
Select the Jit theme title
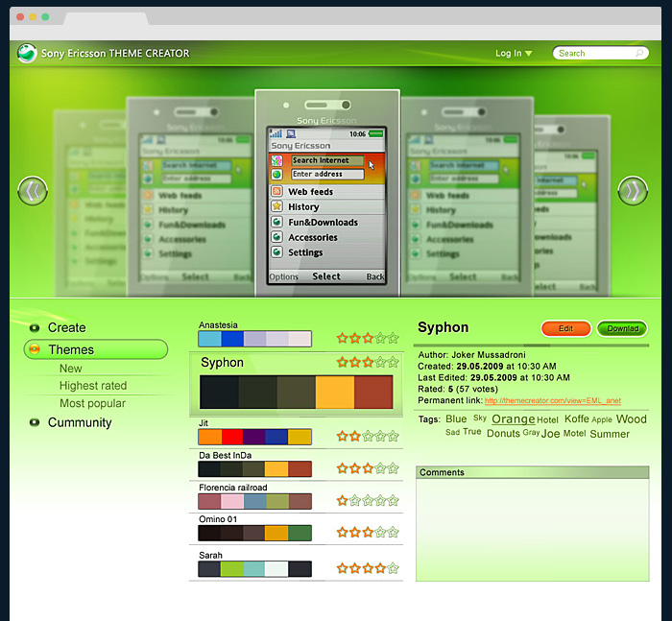204,423
